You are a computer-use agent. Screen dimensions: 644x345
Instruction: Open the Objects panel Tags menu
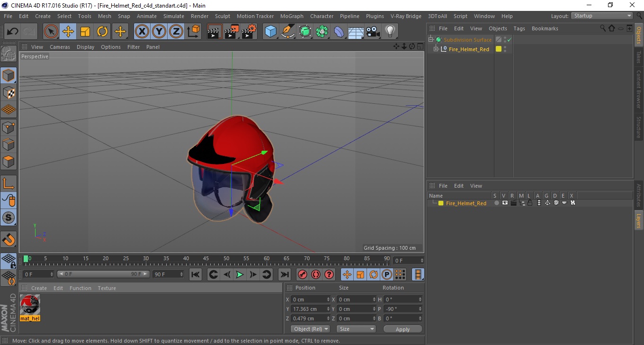(519, 28)
